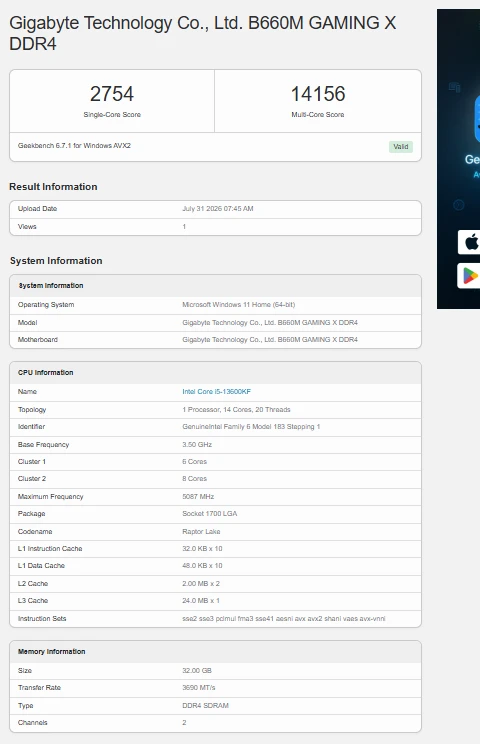This screenshot has width=480, height=744.
Task: Click the page title B660M GAMING X DDR4
Action: point(203,33)
